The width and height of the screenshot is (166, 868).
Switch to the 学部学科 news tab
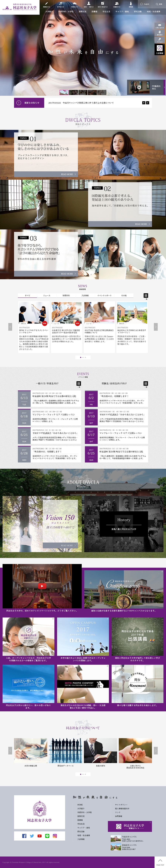(66, 295)
